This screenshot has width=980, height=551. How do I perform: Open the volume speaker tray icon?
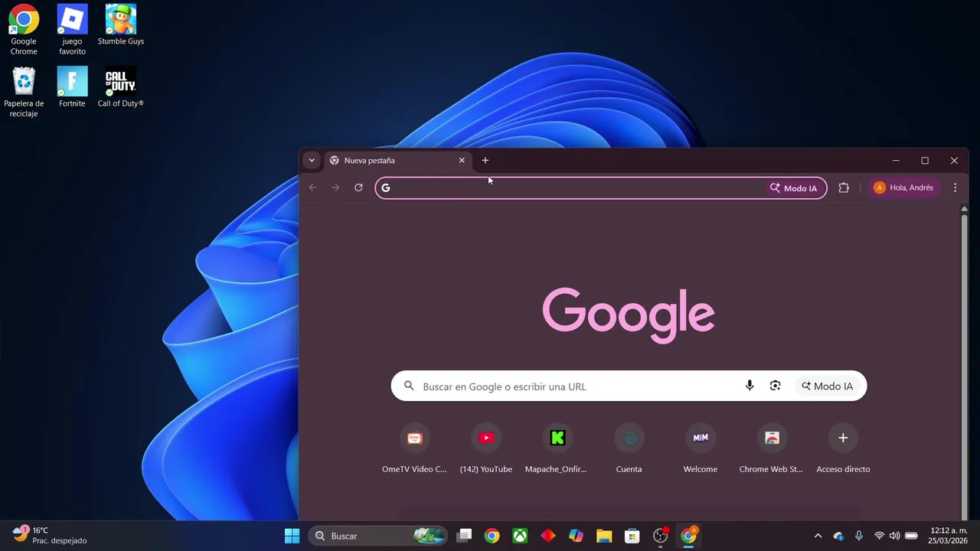(894, 536)
